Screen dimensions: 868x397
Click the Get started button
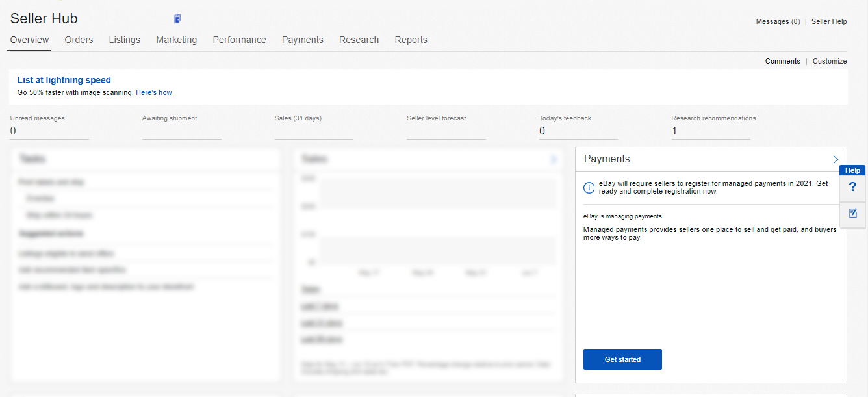pyautogui.click(x=622, y=359)
